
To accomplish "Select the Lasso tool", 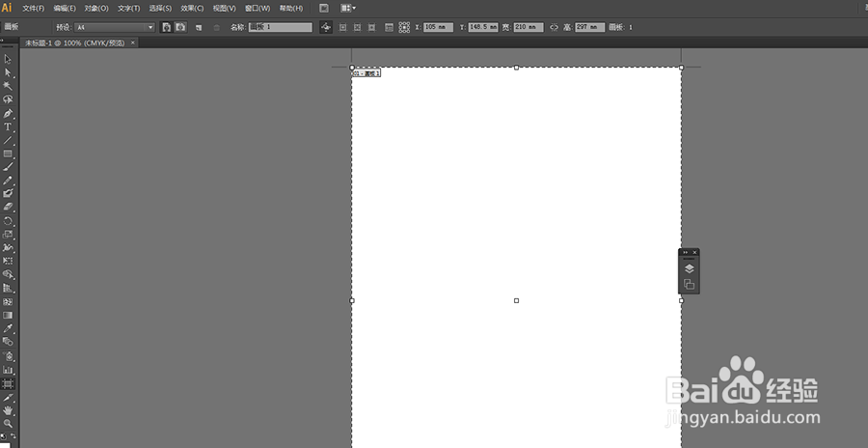I will point(8,99).
